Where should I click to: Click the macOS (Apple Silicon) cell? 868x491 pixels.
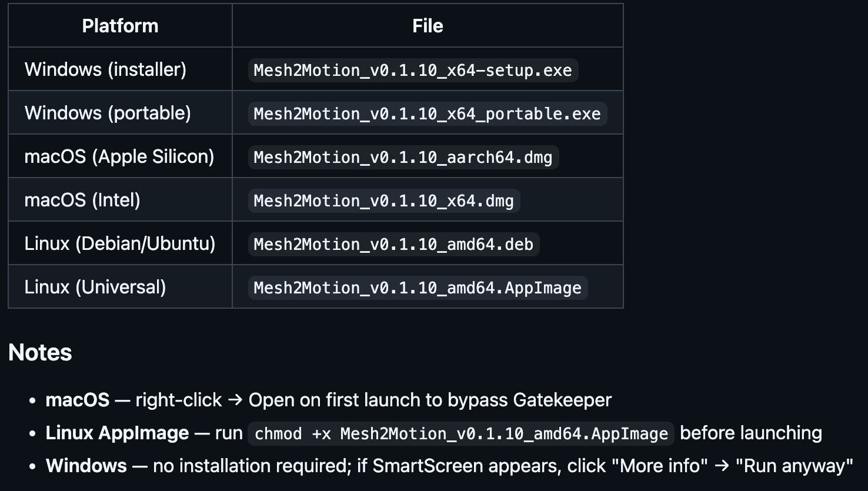(119, 156)
